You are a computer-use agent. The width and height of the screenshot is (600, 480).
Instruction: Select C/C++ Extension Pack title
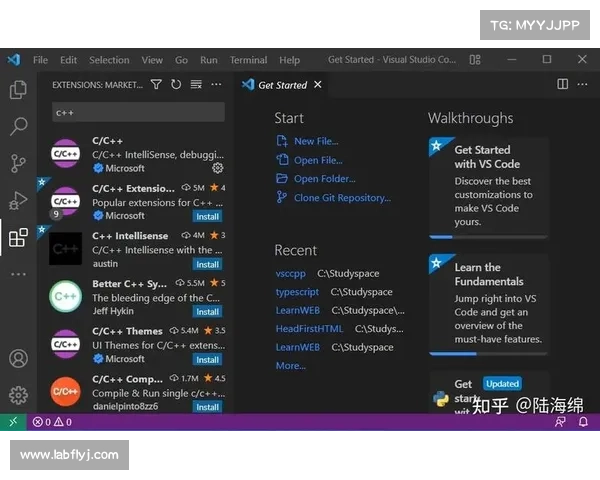coord(133,188)
